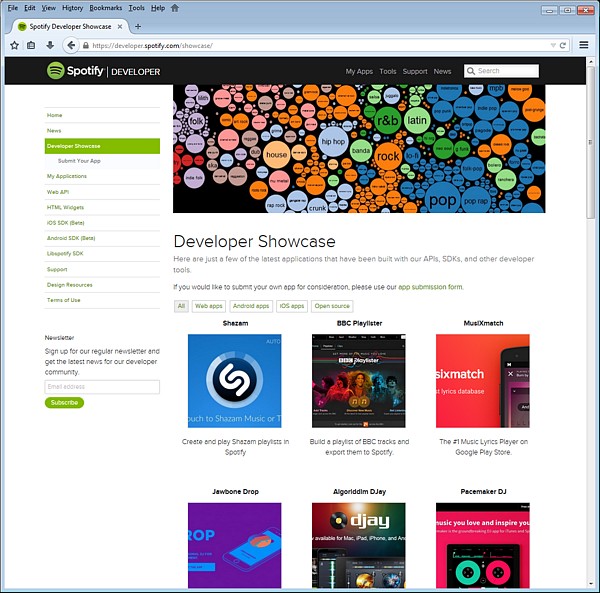The width and height of the screenshot is (600, 593).
Task: Open the Bookmarks menu
Action: click(106, 8)
